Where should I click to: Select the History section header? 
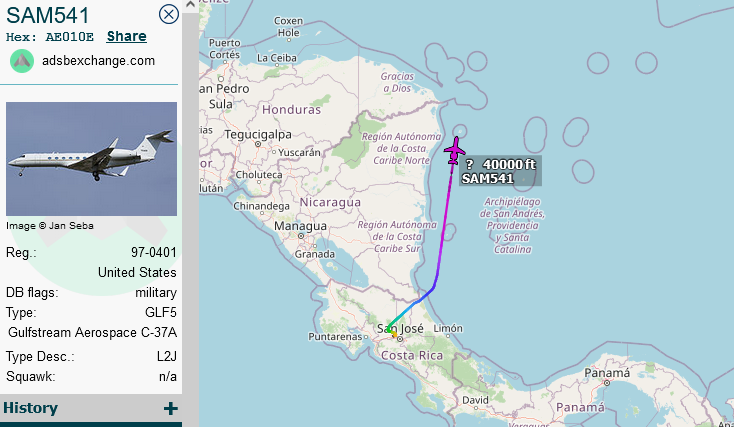91,408
